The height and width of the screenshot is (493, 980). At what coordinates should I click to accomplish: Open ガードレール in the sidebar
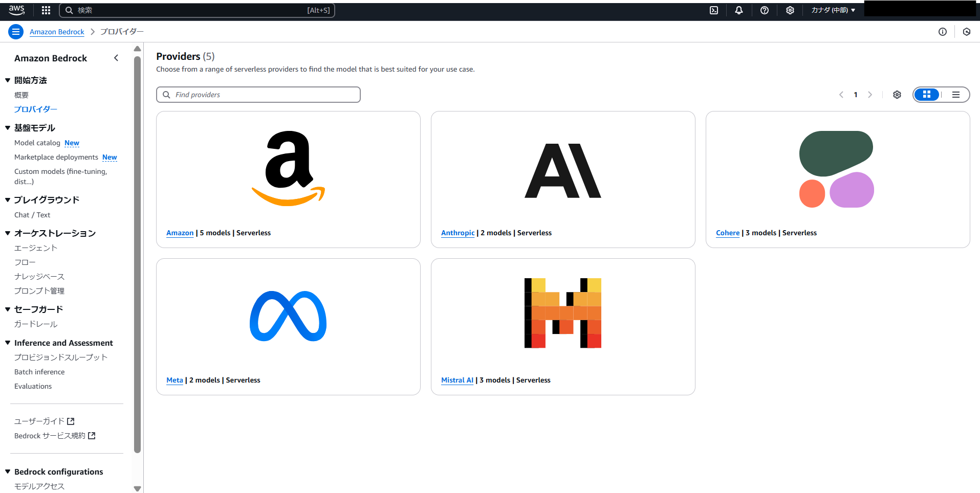coord(36,324)
